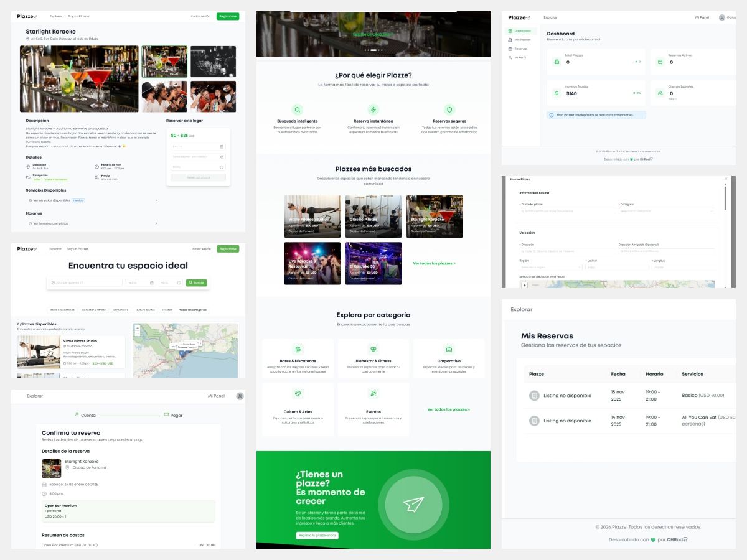Click the Reservas seguras shield icon
Screen dimensions: 747x560
(x=449, y=109)
